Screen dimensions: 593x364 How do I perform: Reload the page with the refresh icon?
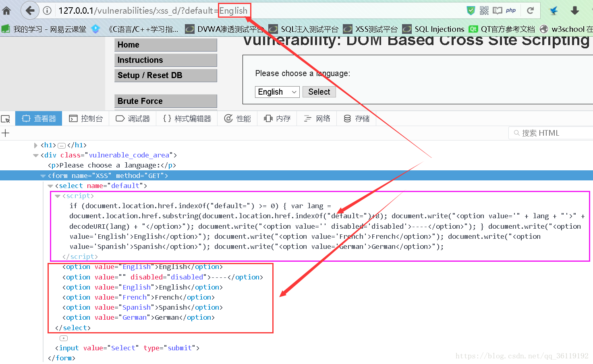(530, 10)
